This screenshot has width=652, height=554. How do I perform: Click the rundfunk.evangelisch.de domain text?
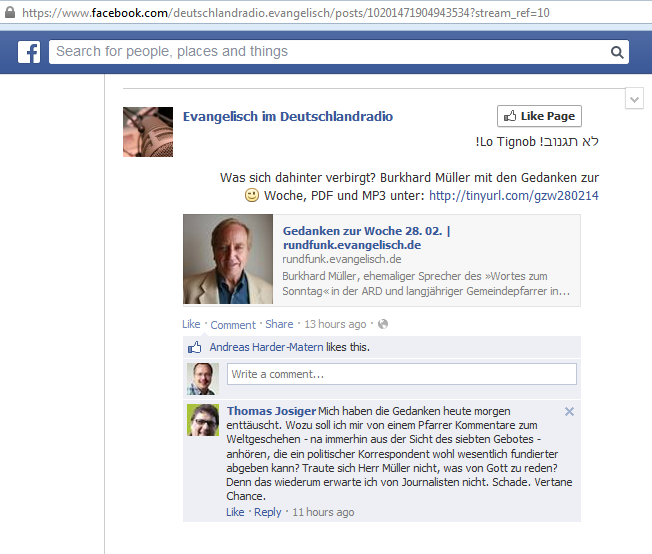click(x=342, y=259)
